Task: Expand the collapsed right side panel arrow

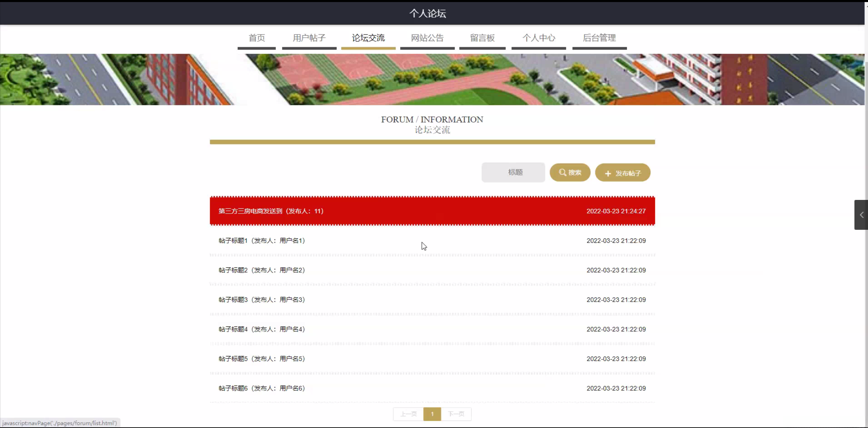Action: coord(861,215)
